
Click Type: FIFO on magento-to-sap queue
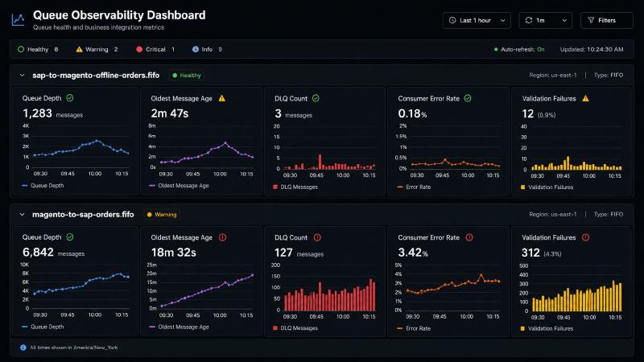609,214
